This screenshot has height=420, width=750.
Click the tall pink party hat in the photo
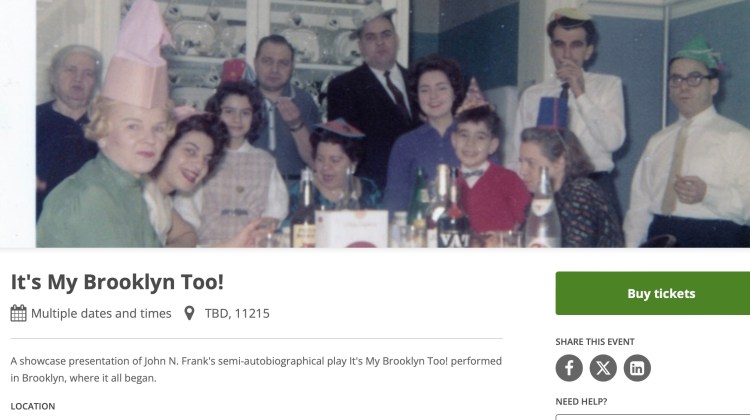coord(137,55)
